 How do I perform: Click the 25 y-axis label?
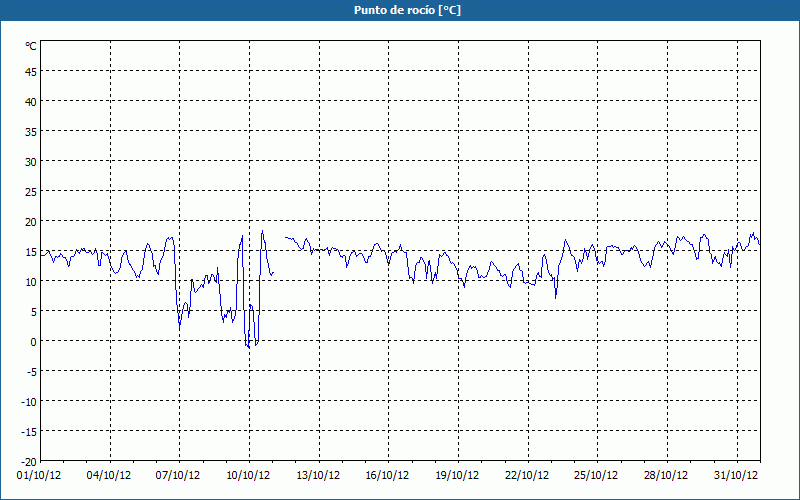point(31,192)
